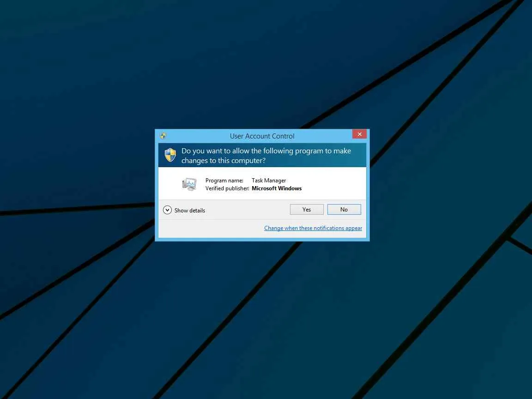532x399 pixels.
Task: Click No to deny the program
Action: point(344,209)
